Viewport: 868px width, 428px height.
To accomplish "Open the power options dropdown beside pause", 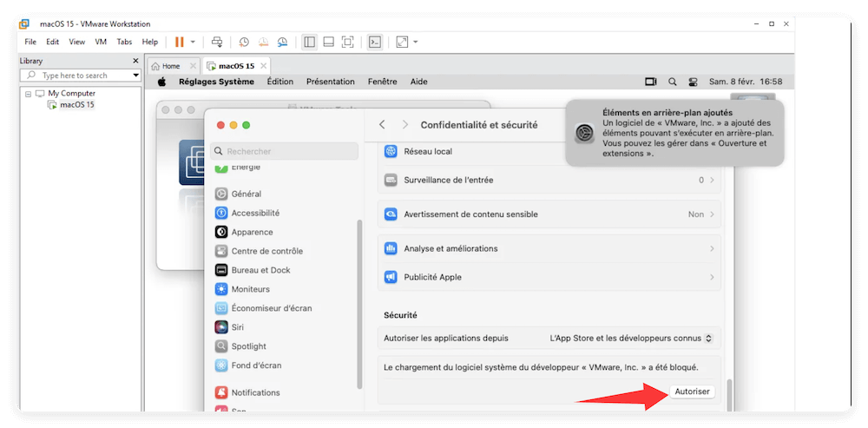I will tap(193, 42).
